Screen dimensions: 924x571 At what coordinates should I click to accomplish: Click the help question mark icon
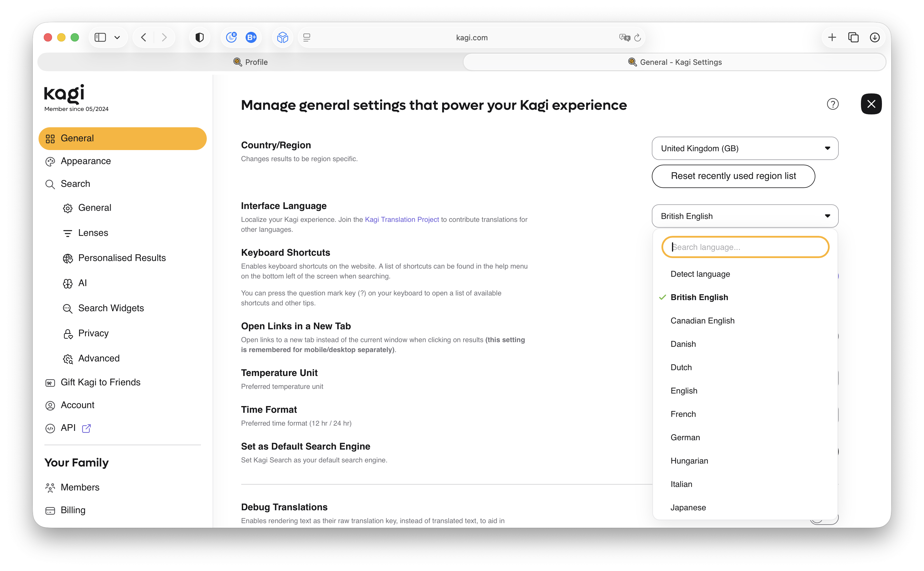[x=832, y=104]
